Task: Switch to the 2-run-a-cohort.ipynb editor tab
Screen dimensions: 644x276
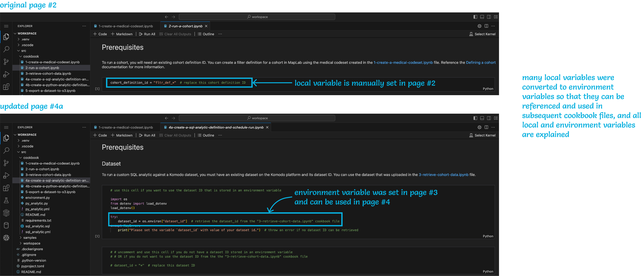Action: click(x=185, y=26)
